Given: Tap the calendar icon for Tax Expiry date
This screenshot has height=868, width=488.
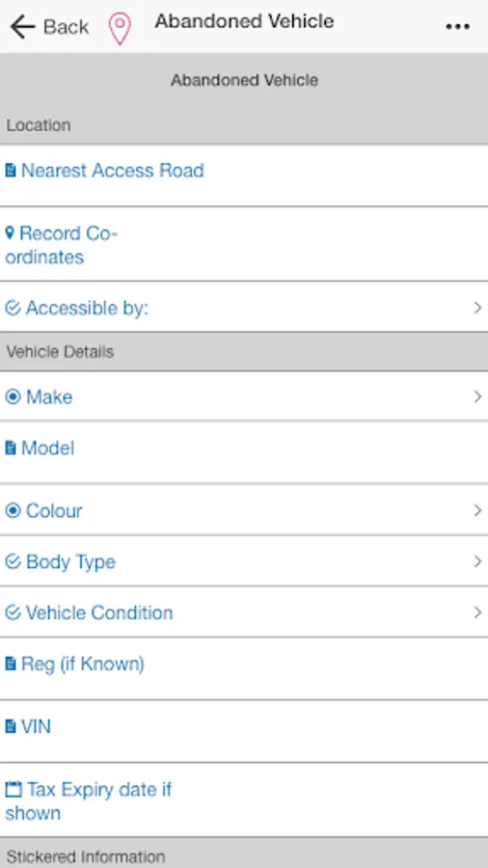Looking at the screenshot, I should tap(14, 789).
